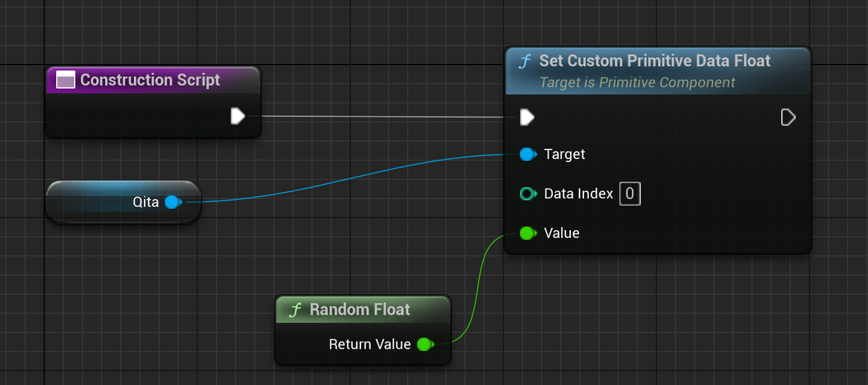Click the execution output pin on Set Custom Primitive Data Float

[x=788, y=117]
